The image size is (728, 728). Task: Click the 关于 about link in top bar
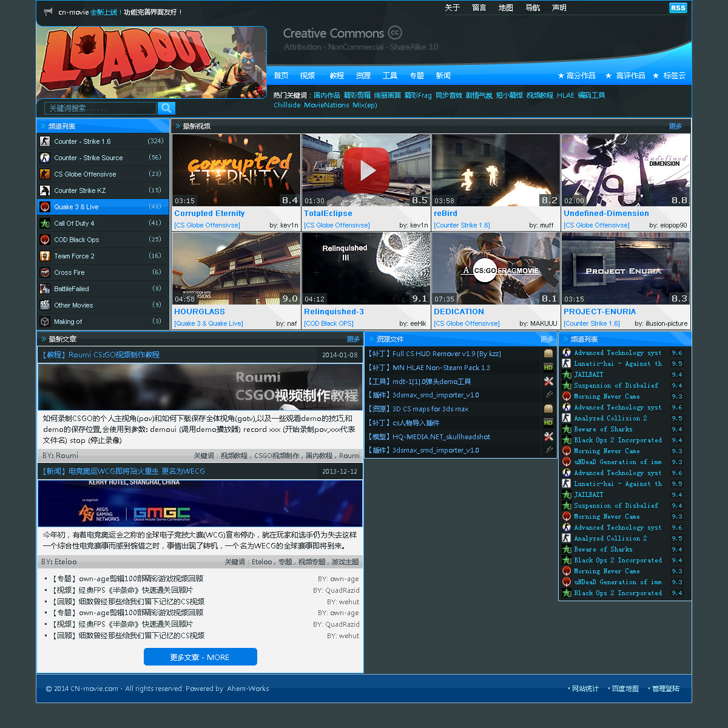453,8
